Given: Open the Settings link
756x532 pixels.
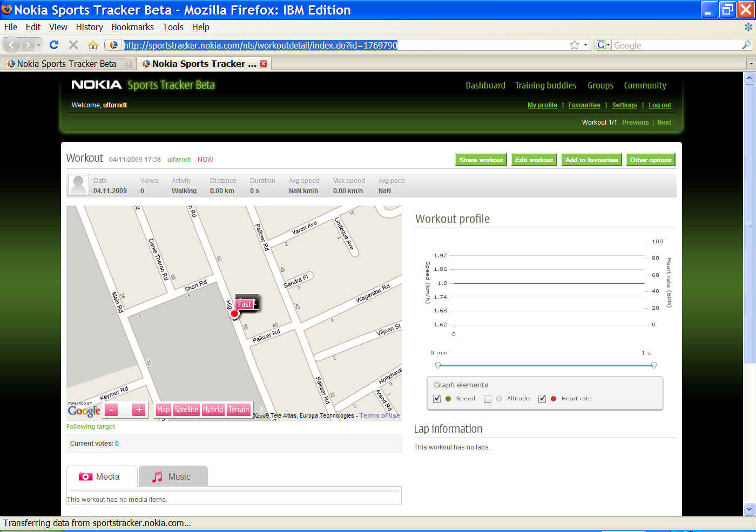Looking at the screenshot, I should coord(624,105).
